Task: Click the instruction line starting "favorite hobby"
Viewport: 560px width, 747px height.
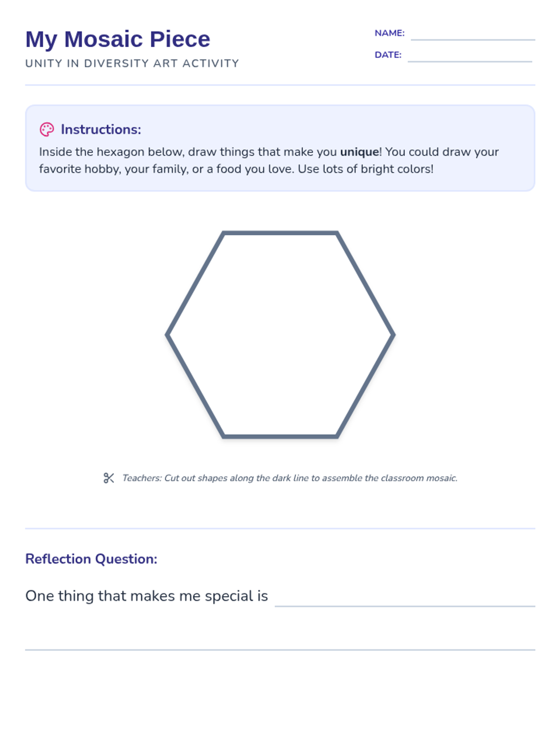Action: tap(236, 169)
